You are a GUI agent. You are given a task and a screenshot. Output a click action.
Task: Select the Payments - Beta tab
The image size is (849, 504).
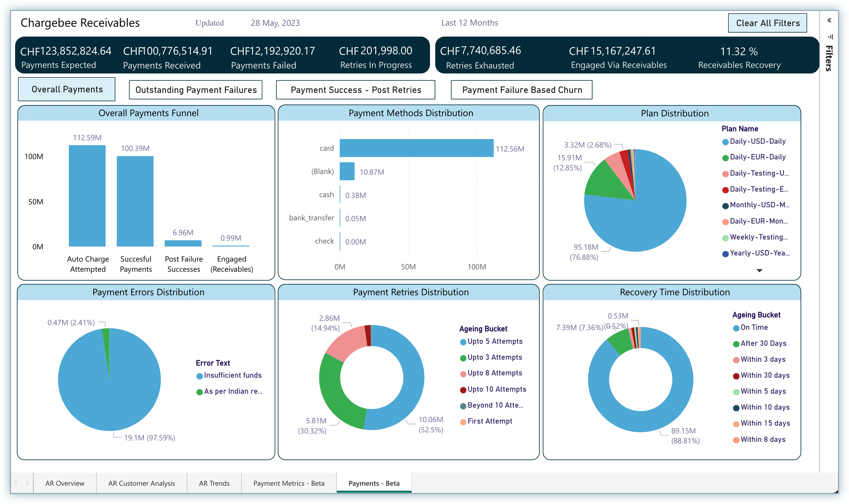tap(374, 483)
